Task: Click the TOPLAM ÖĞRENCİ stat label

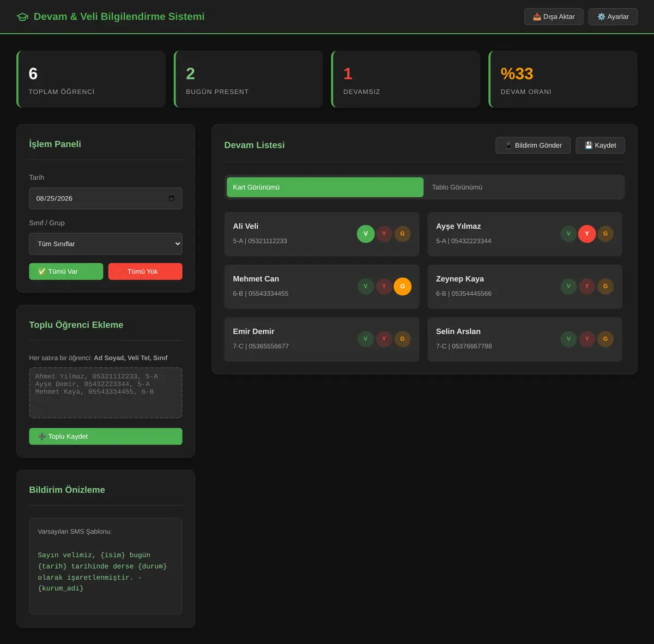Action: pyautogui.click(x=62, y=92)
